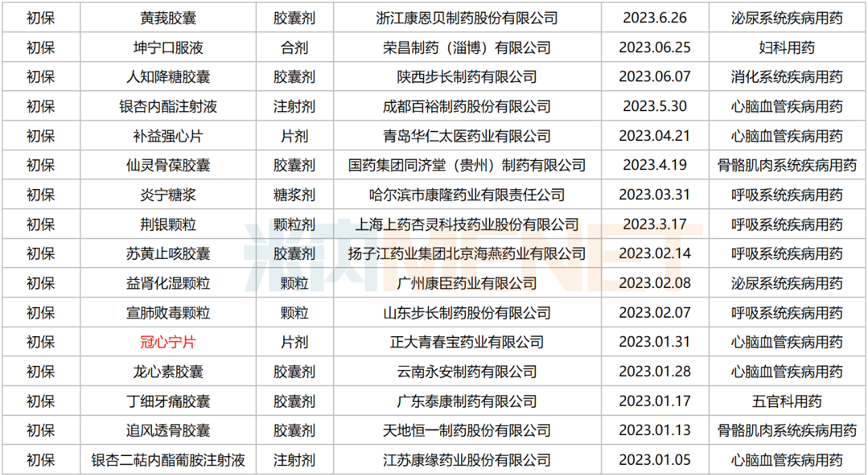Click 成都百裕制药股份有限公司
Image resolution: width=868 pixels, height=475 pixels.
[x=467, y=106]
